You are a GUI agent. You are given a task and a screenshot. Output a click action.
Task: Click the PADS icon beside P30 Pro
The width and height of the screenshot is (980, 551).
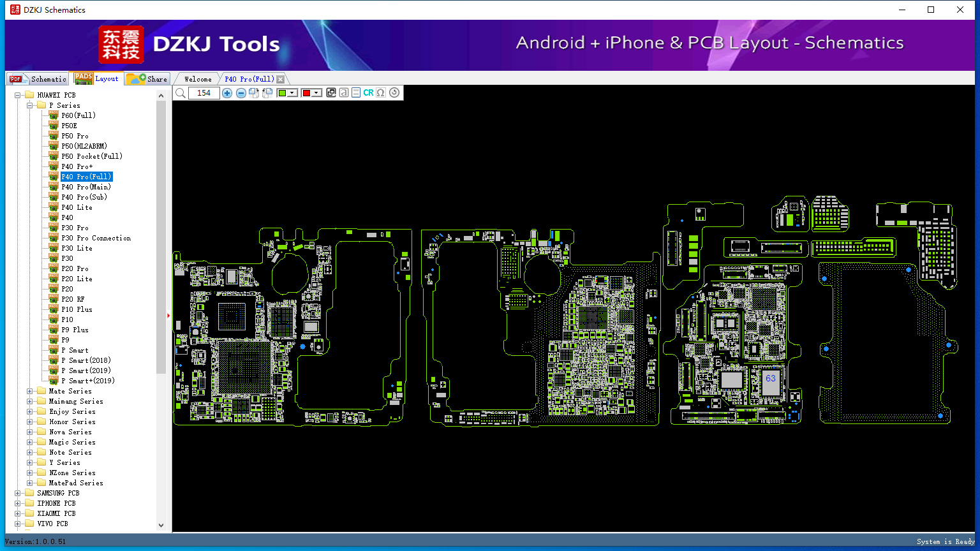(54, 228)
